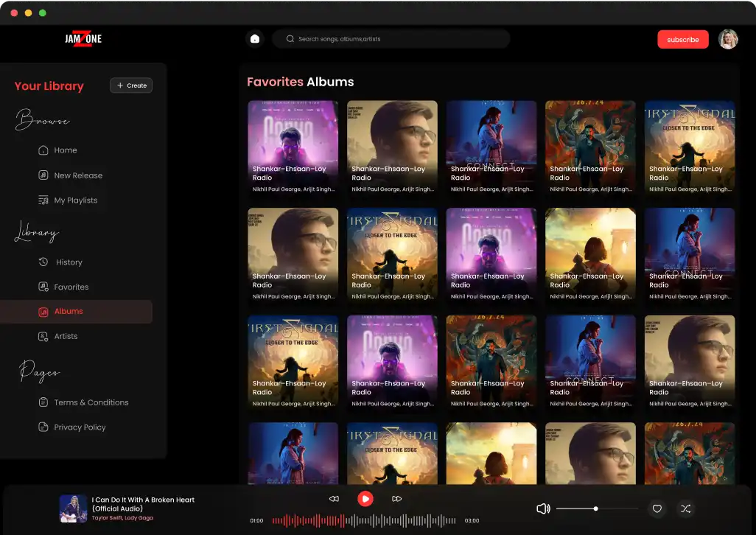Open Home in the Browse section
Viewport: 756px width, 535px height.
(66, 150)
